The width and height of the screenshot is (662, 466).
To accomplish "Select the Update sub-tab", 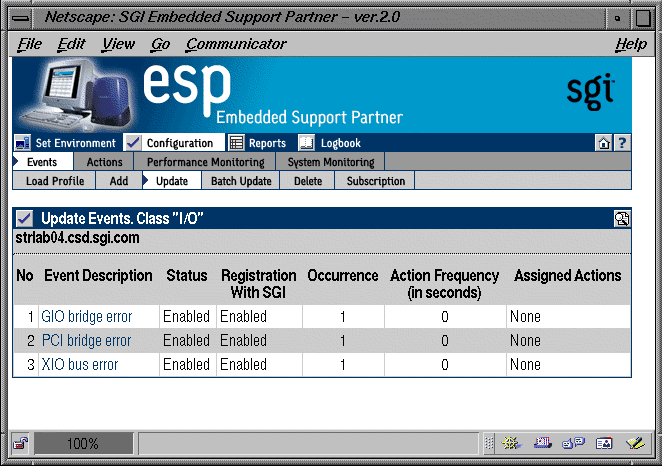I will (x=171, y=181).
